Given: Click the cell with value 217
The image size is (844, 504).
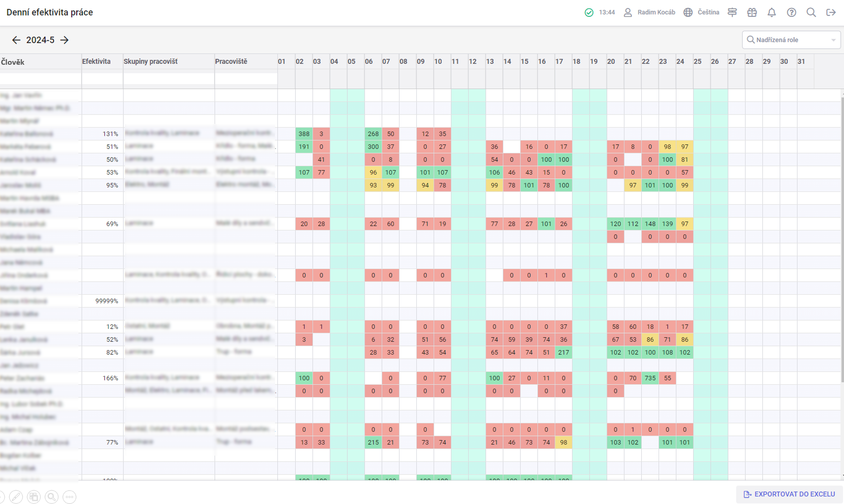Looking at the screenshot, I should (564, 352).
